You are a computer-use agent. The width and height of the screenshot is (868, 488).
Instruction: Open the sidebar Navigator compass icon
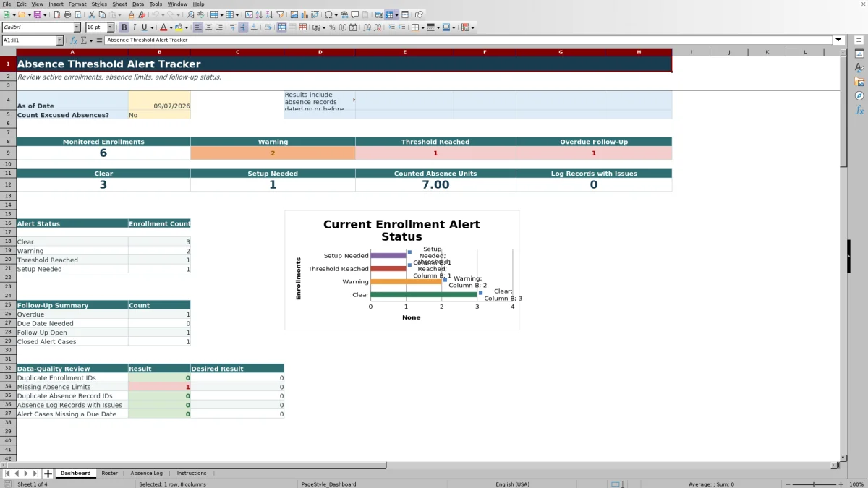[859, 95]
